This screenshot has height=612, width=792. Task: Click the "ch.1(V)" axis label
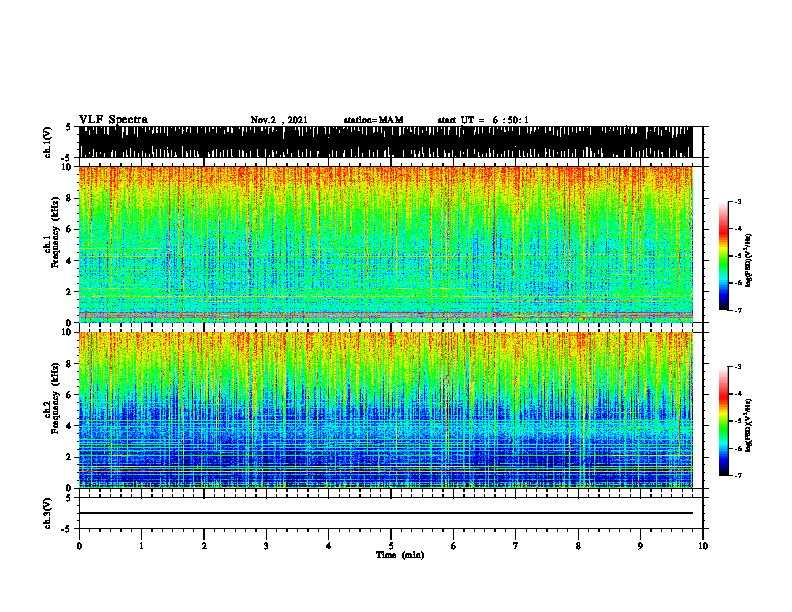(x=48, y=142)
